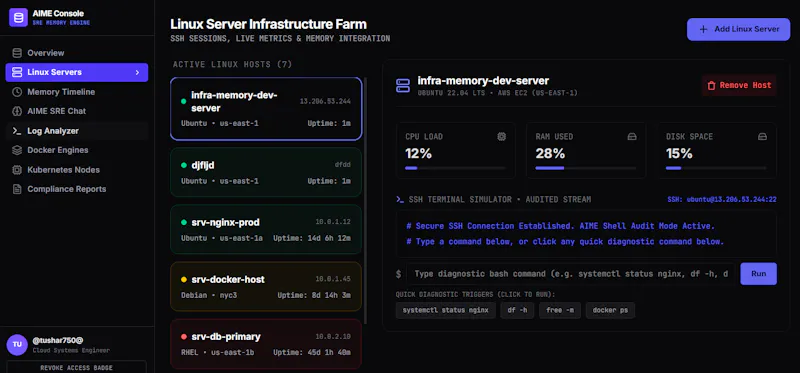Viewport: 800px width, 373px height.
Task: Click the server icon beside infra-memory-dev-server heading
Action: pos(403,85)
